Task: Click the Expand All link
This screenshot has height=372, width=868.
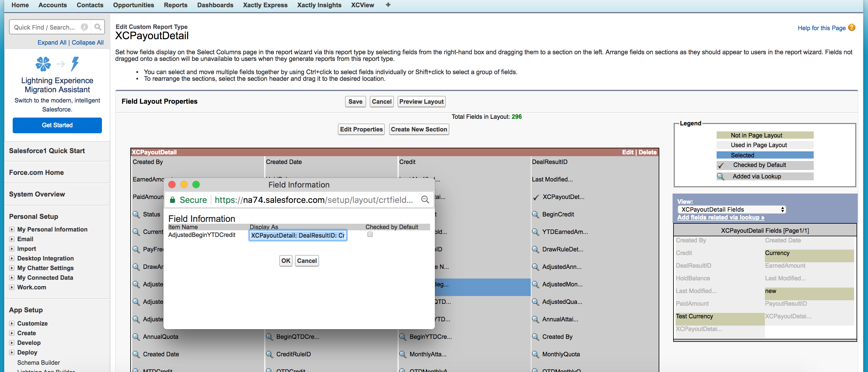Action: pyautogui.click(x=52, y=43)
